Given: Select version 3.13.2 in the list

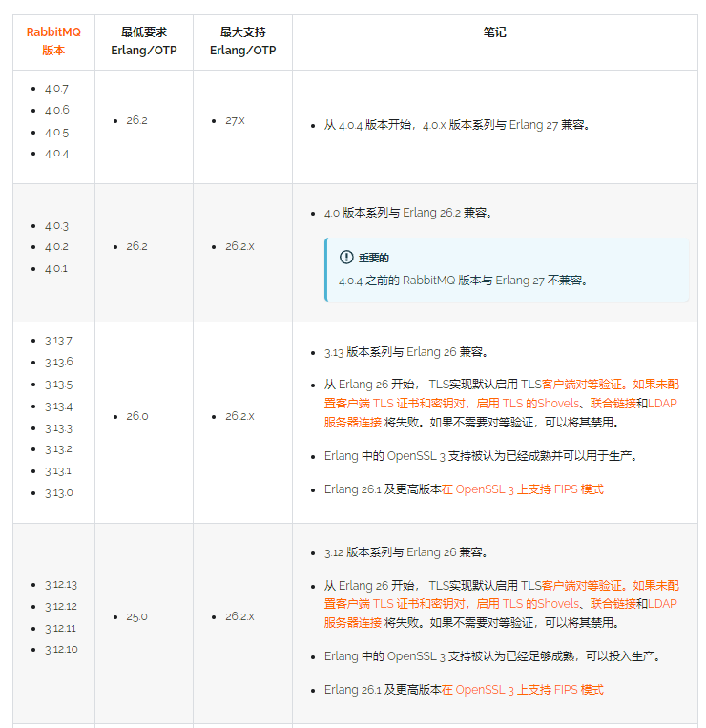Looking at the screenshot, I should pos(58,449).
